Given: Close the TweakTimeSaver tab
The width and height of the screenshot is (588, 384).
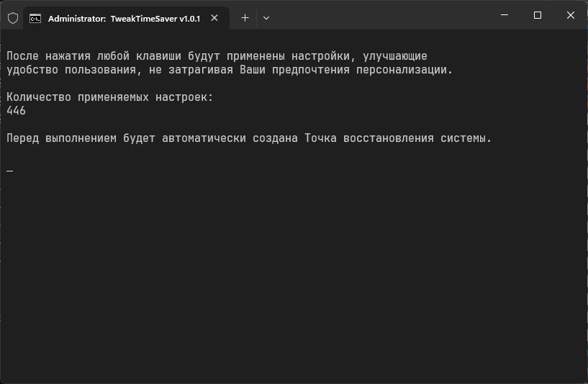Looking at the screenshot, I should click(214, 18).
